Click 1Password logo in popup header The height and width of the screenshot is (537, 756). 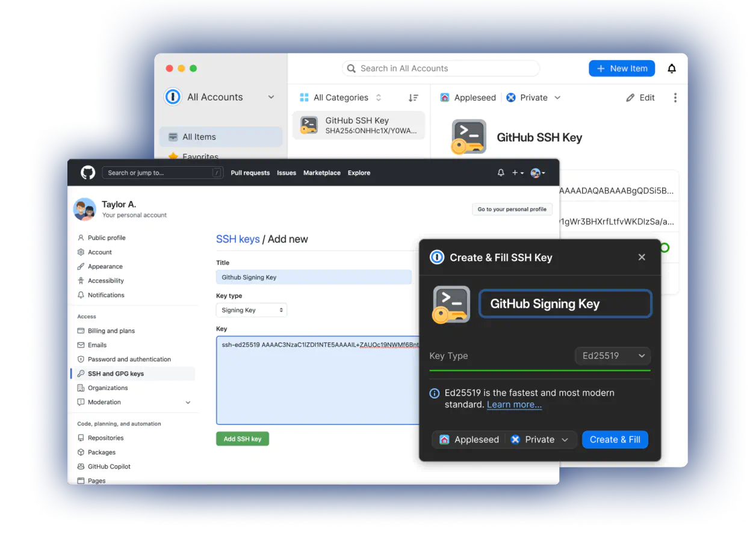tap(437, 258)
